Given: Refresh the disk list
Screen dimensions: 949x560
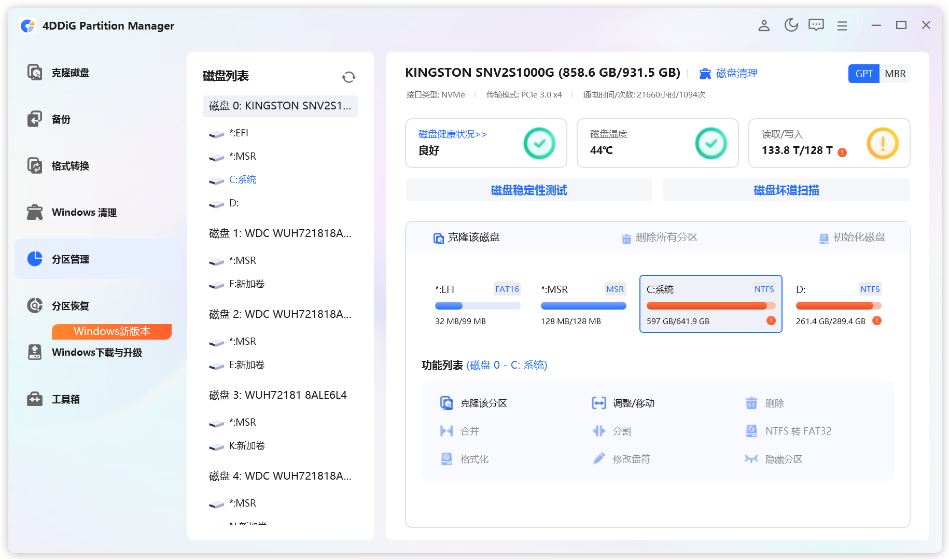Looking at the screenshot, I should click(348, 77).
